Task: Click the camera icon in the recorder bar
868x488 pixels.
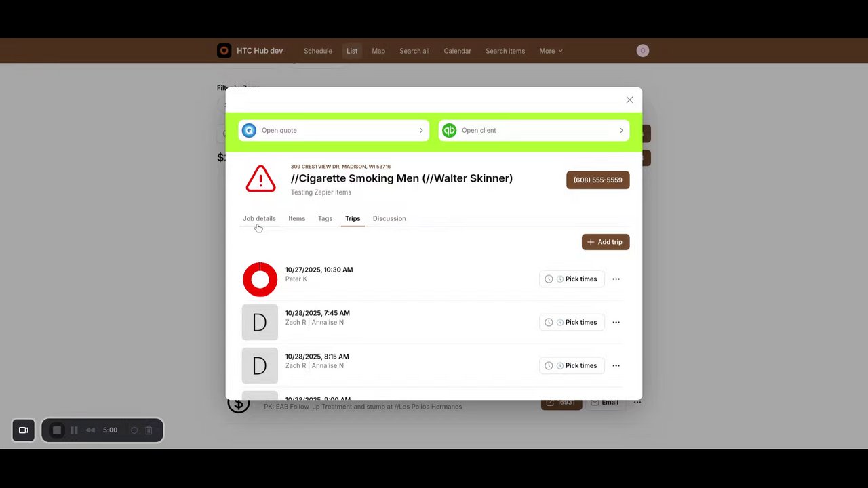Action: pyautogui.click(x=23, y=430)
